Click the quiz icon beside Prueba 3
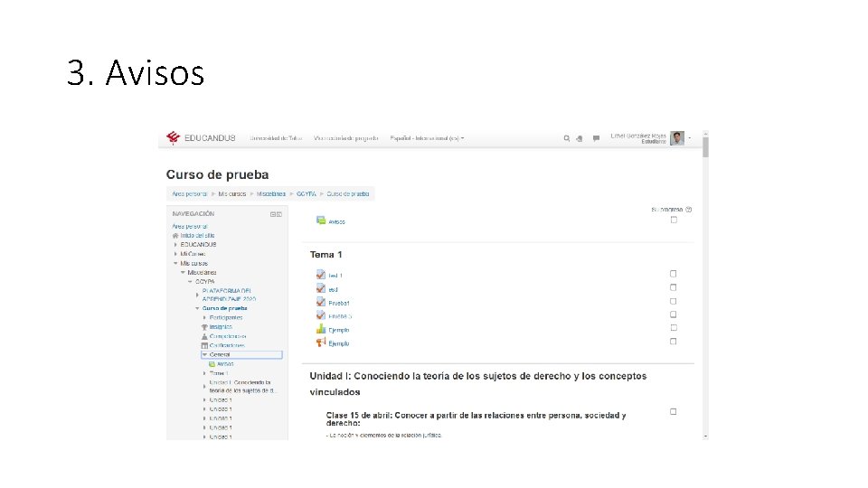The width and height of the screenshot is (868, 488). 321,315
